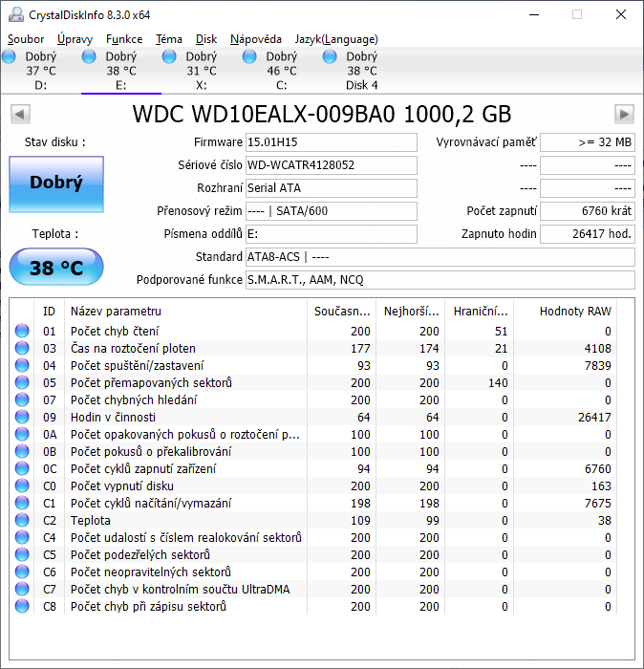Click the supported features field S.M.A.R.T., AAM, NCQ
Screen dimensions: 644x669
click(440, 280)
